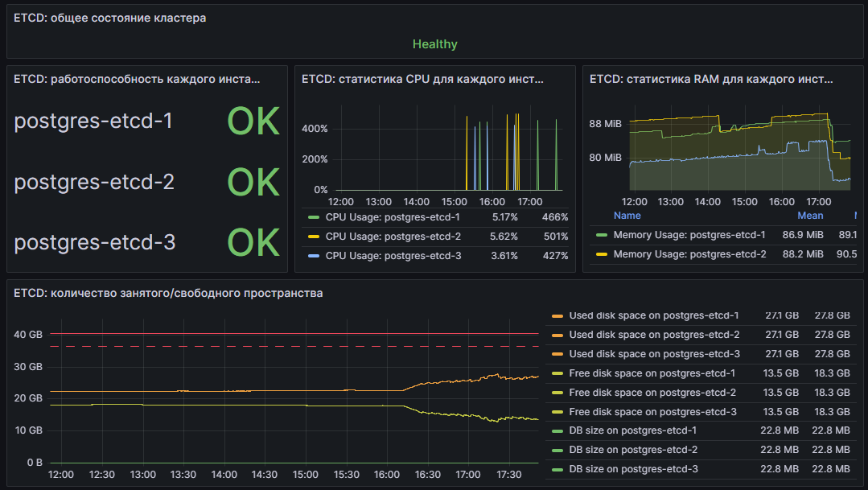Toggle the "Free disk space on postgres-etcd-3" series label

[x=652, y=412]
